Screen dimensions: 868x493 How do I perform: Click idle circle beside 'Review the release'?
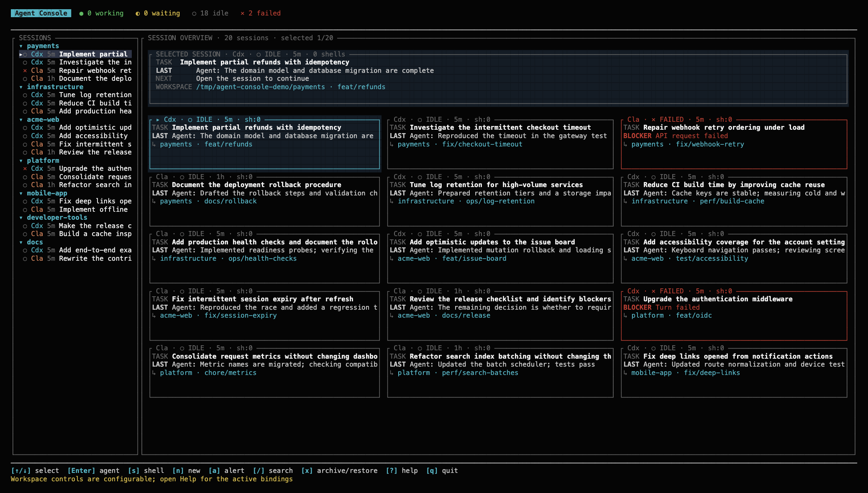[x=25, y=152]
